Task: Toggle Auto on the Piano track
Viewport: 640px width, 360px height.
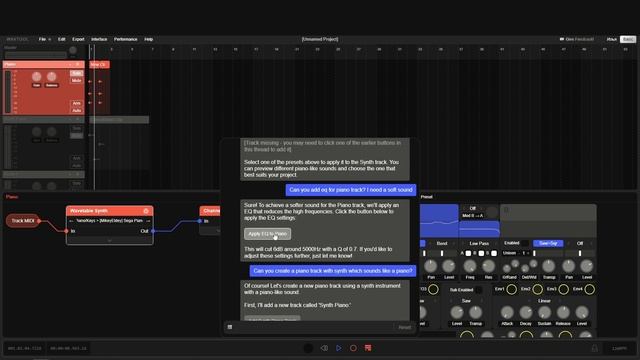Action: [x=76, y=110]
